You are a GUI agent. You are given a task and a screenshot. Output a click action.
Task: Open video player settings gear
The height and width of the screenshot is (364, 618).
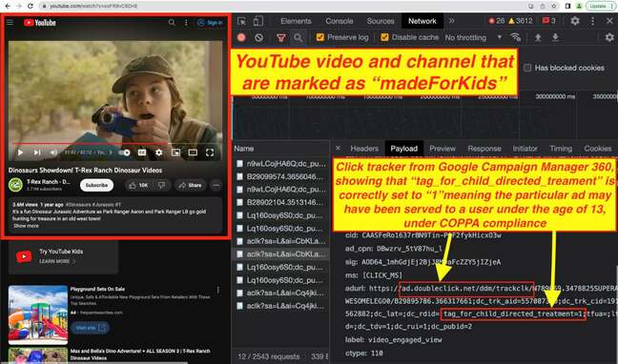tap(158, 152)
